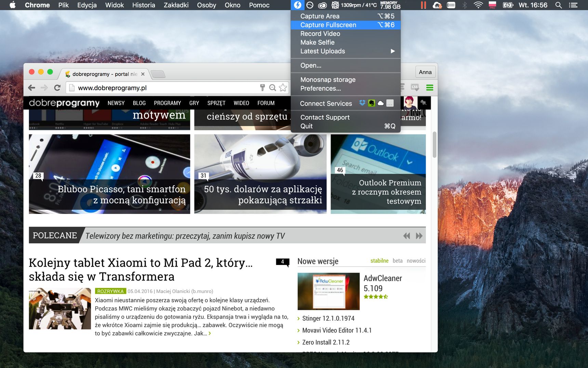Connect CloudApp white cloud service

380,103
